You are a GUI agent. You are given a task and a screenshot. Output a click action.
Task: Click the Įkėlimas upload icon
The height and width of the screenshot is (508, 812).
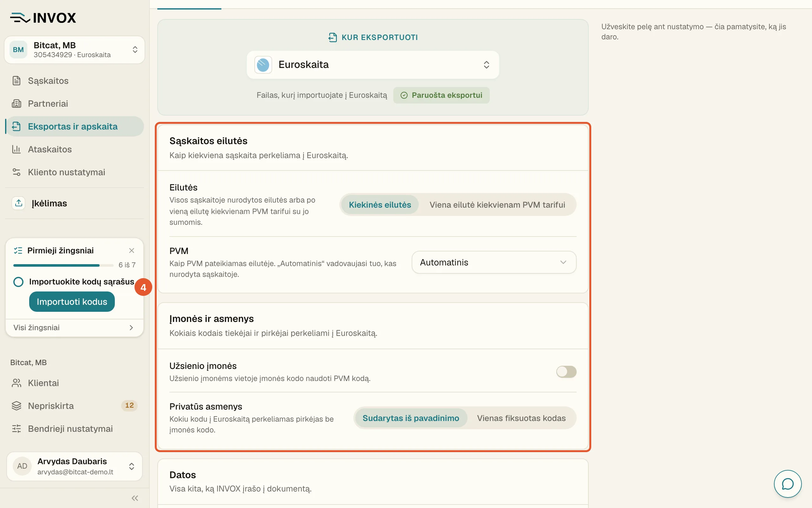coord(18,203)
